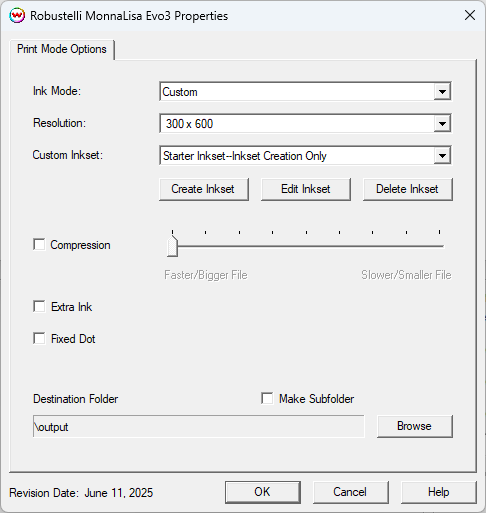Tick the Extra Ink checkbox

tap(39, 306)
